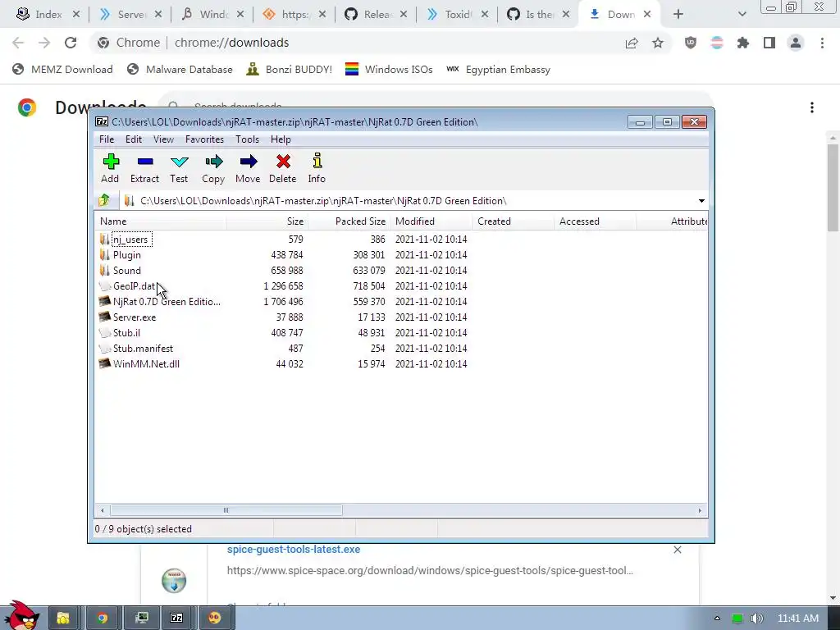Sort by Modified column header
This screenshot has height=630, width=840.
[x=431, y=221]
